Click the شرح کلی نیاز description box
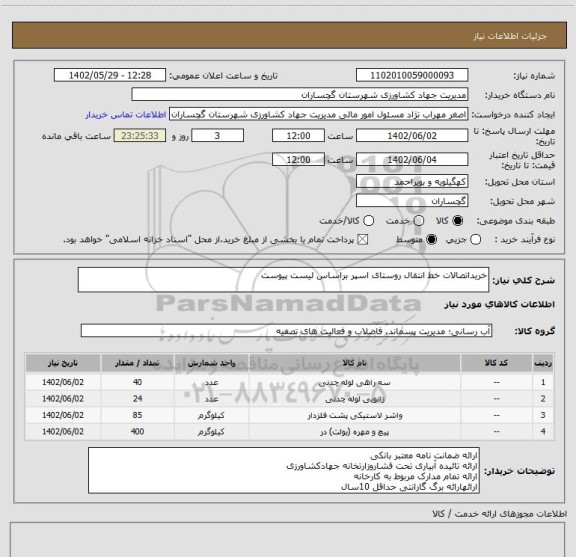Viewport: 576px width, 557px height. point(283,280)
